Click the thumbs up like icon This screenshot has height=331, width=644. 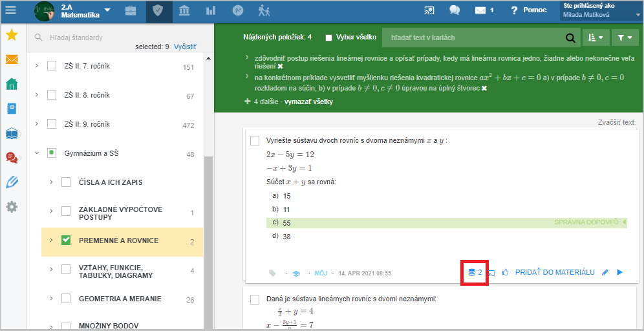click(x=505, y=272)
